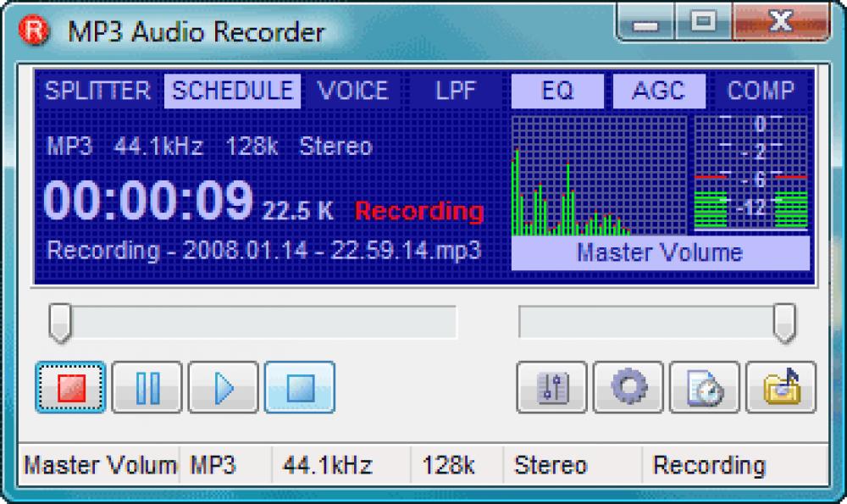
Task: Click the Master Volume label
Action: (x=661, y=252)
